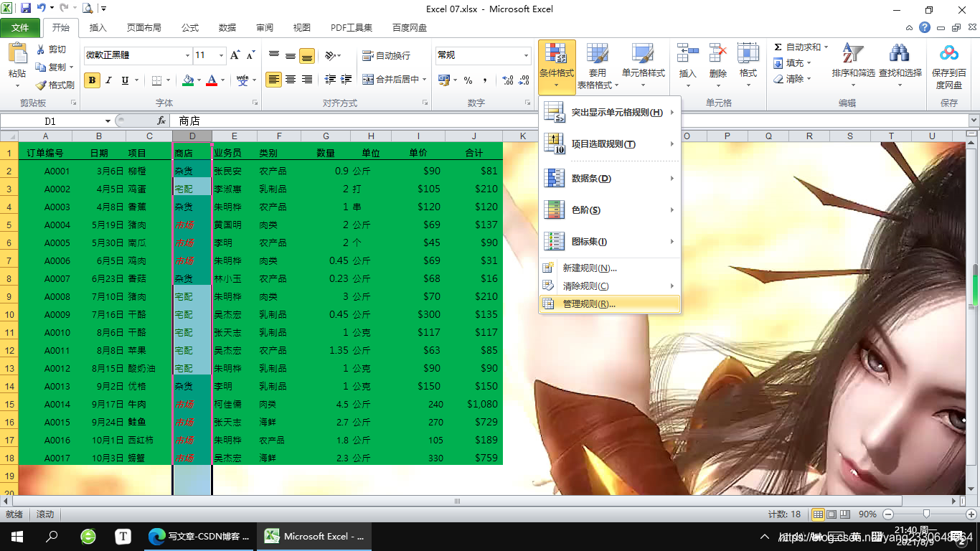
Task: Click the Windows Start button
Action: tap(17, 536)
